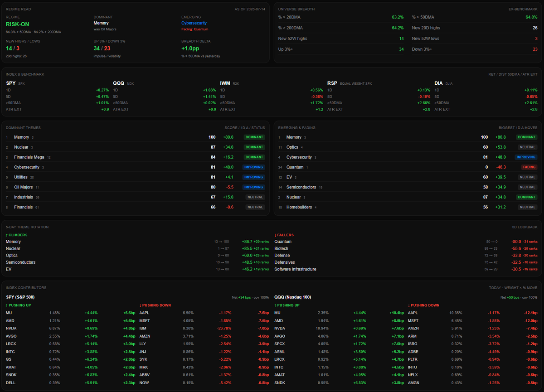Select Software Infrastructure in Fallers list
This screenshot has height=392, width=544.
point(296,269)
